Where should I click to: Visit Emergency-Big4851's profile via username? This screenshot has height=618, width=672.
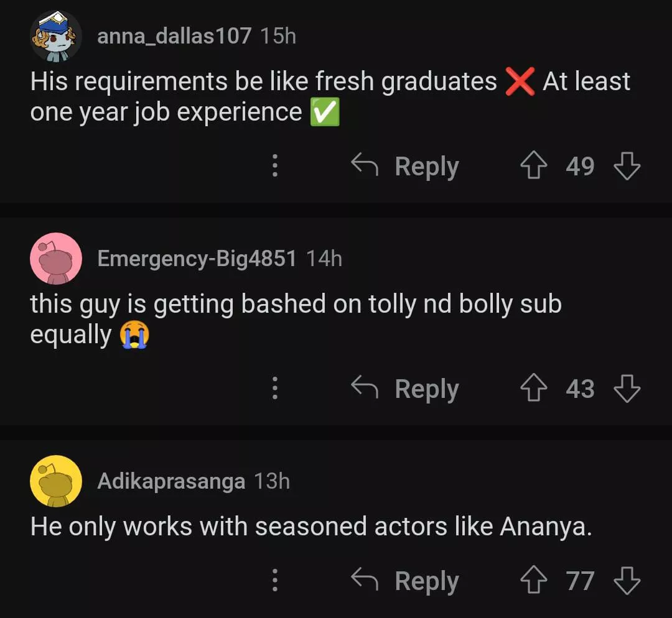tap(197, 259)
